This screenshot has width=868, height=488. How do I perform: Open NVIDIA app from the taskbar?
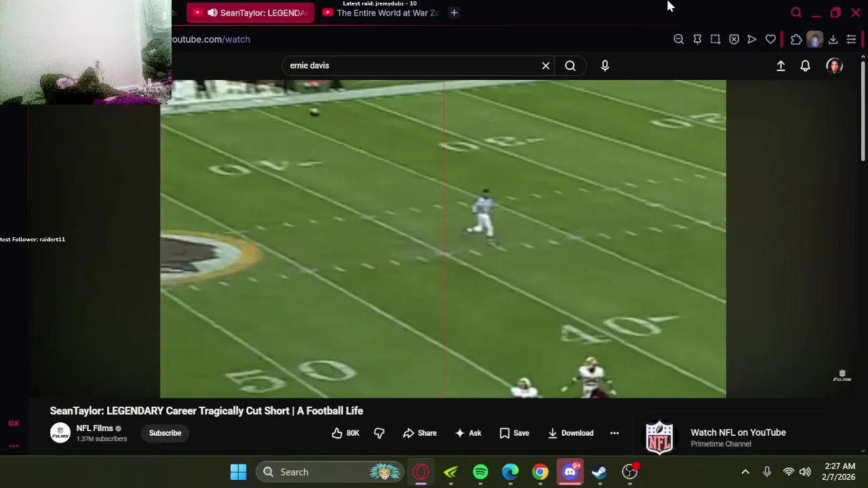pos(450,472)
